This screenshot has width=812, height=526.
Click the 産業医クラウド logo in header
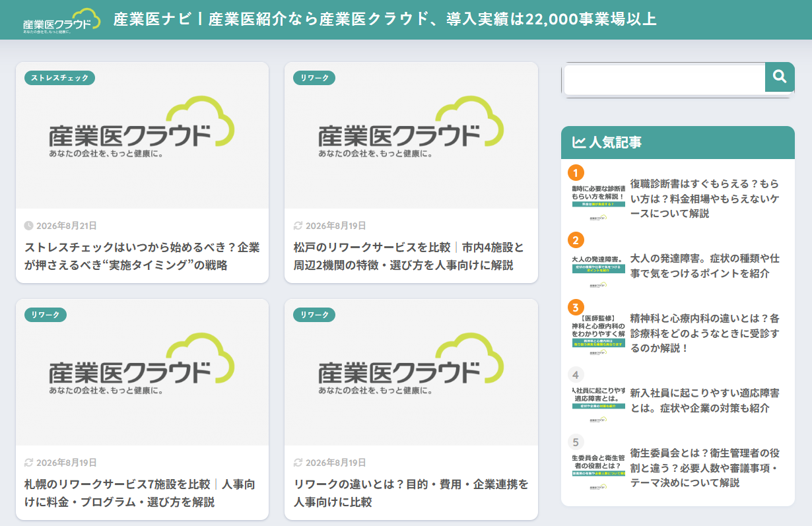pyautogui.click(x=61, y=20)
